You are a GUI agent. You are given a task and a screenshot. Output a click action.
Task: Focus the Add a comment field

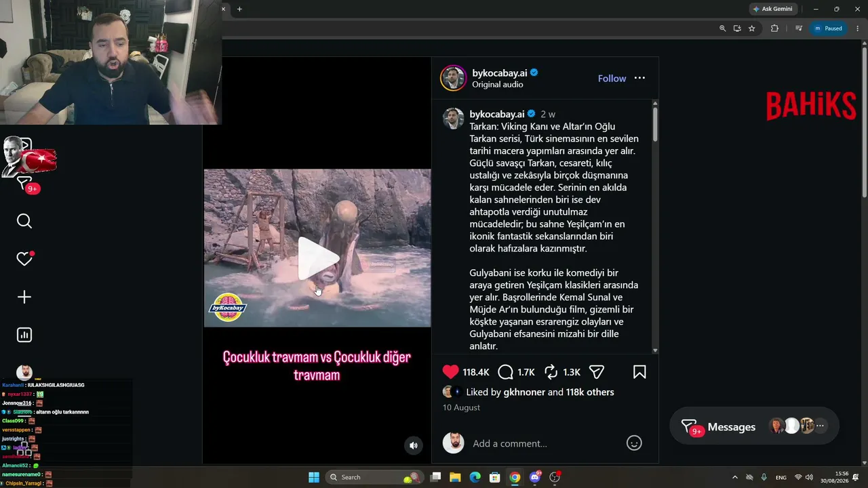point(544,443)
